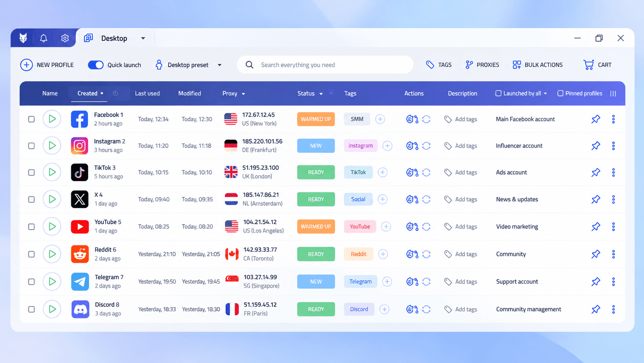This screenshot has width=644, height=363.
Task: Pin the Discord 8 profile
Action: click(596, 309)
